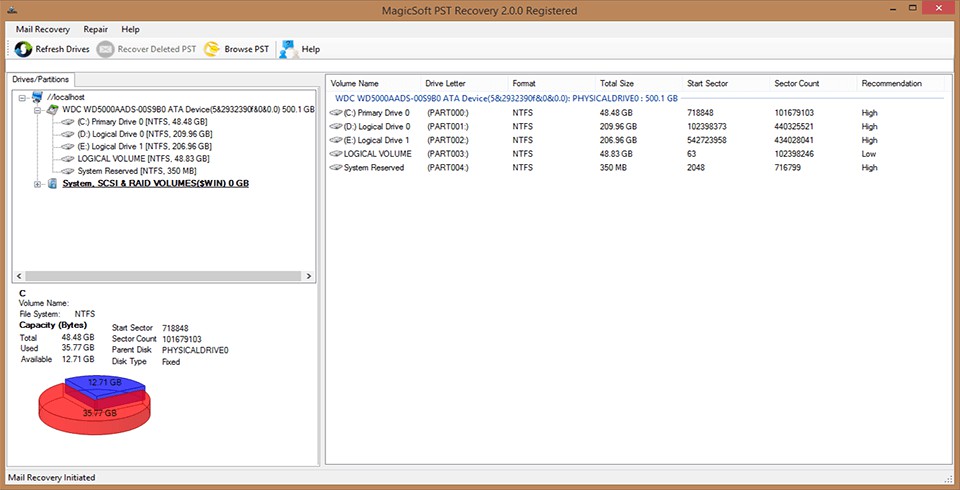
Task: Click the Low recommendation cell
Action: coord(869,154)
